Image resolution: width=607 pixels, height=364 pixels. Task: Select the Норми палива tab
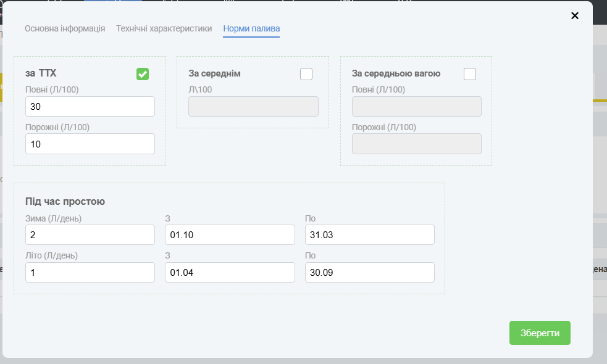251,28
